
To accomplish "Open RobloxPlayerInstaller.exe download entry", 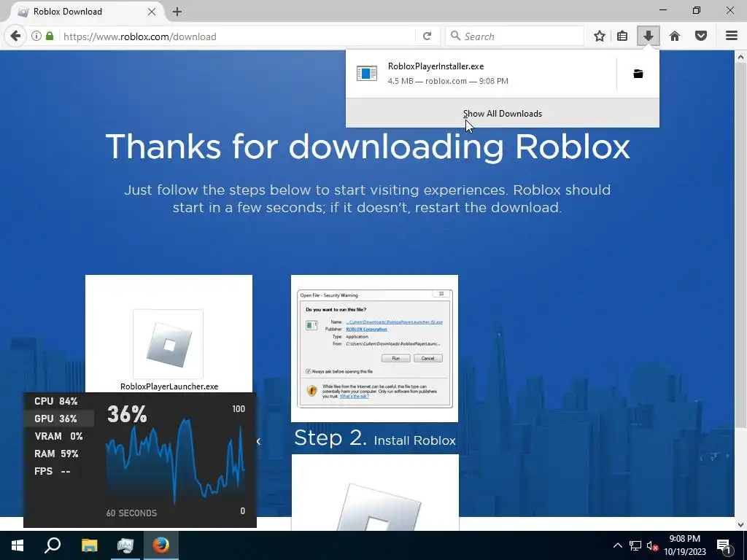I will pos(481,74).
